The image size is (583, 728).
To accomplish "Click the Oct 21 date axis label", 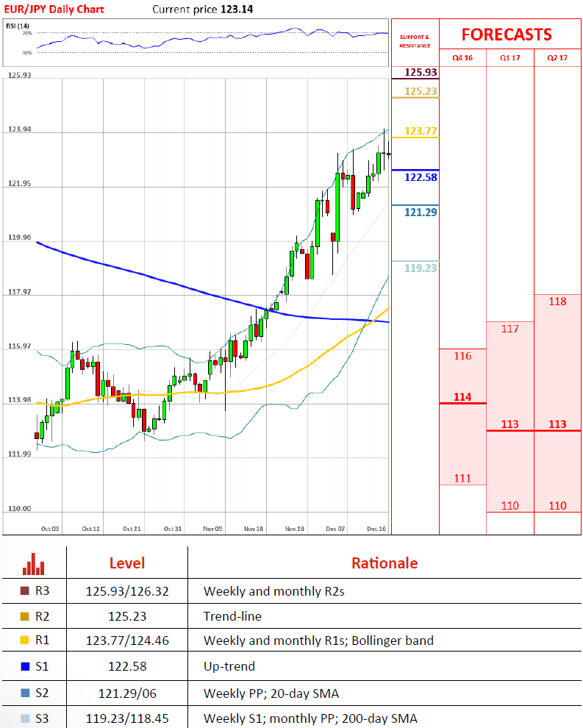I will tap(132, 529).
